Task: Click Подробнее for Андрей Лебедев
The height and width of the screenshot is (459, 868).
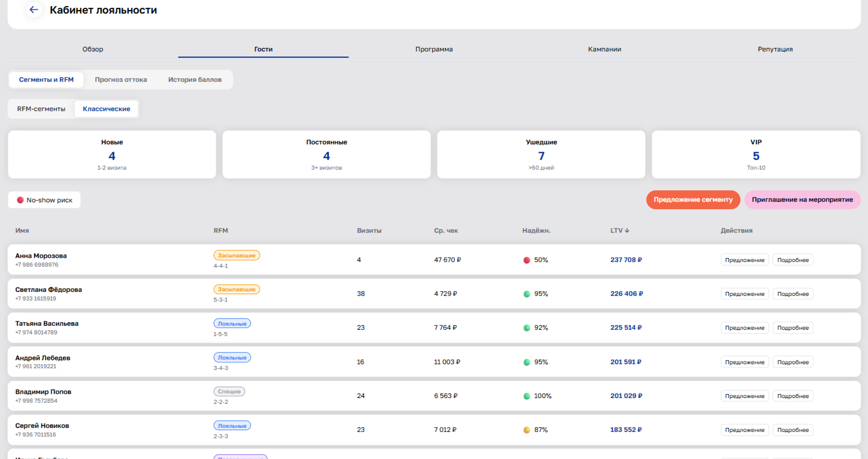Action: pos(793,362)
